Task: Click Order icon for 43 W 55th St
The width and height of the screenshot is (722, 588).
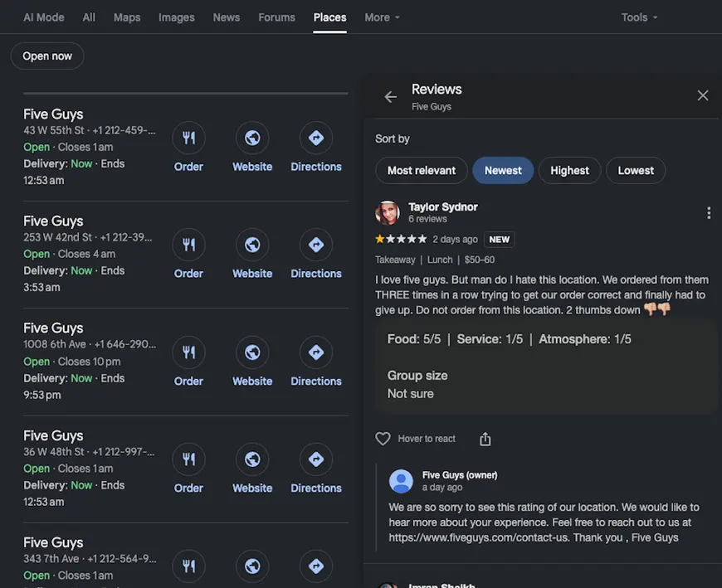Action: coord(188,138)
